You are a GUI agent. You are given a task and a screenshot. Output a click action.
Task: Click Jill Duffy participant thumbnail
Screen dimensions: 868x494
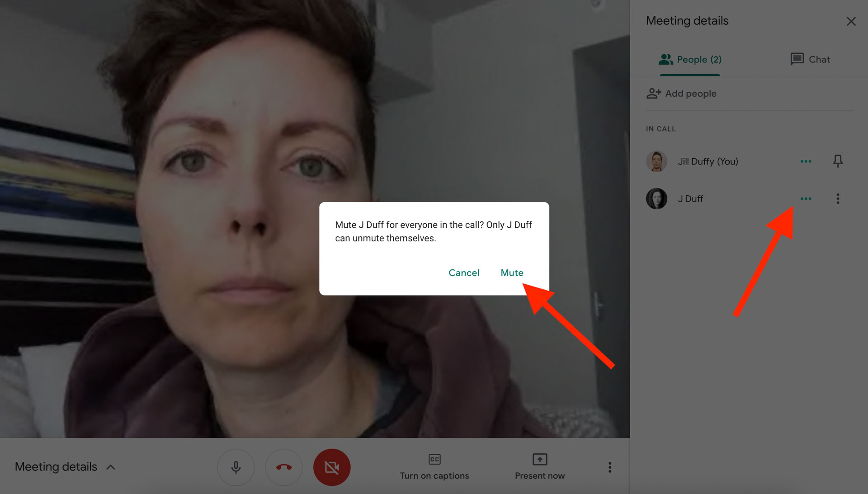click(x=656, y=161)
